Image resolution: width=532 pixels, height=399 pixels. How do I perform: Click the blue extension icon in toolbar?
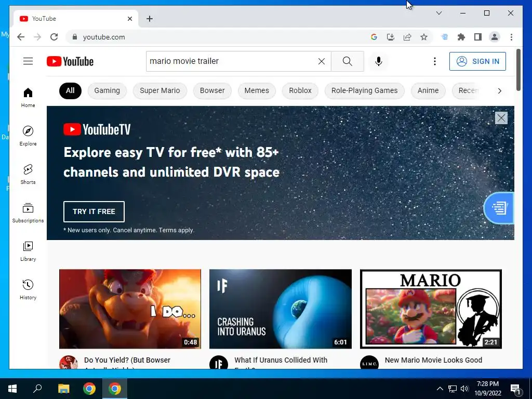click(444, 37)
